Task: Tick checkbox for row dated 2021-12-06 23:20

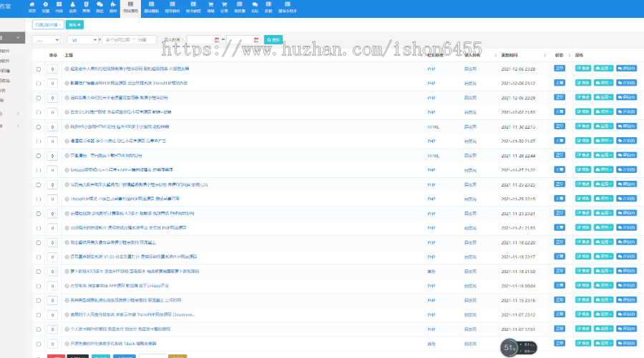Action: (39, 69)
